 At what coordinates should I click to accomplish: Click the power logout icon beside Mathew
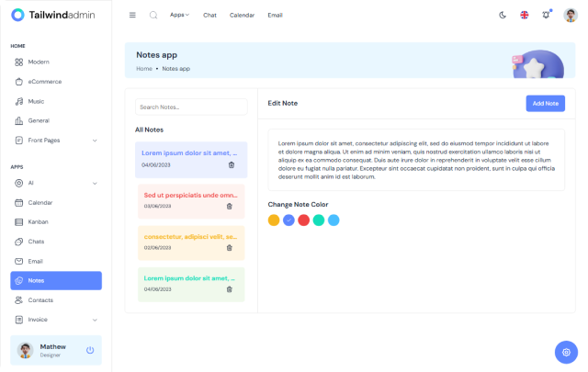(x=90, y=350)
